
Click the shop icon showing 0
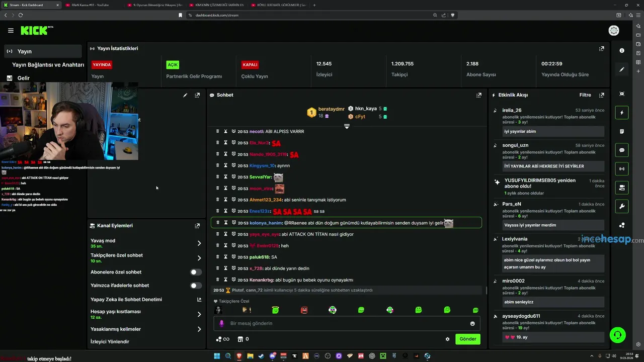[x=243, y=339]
